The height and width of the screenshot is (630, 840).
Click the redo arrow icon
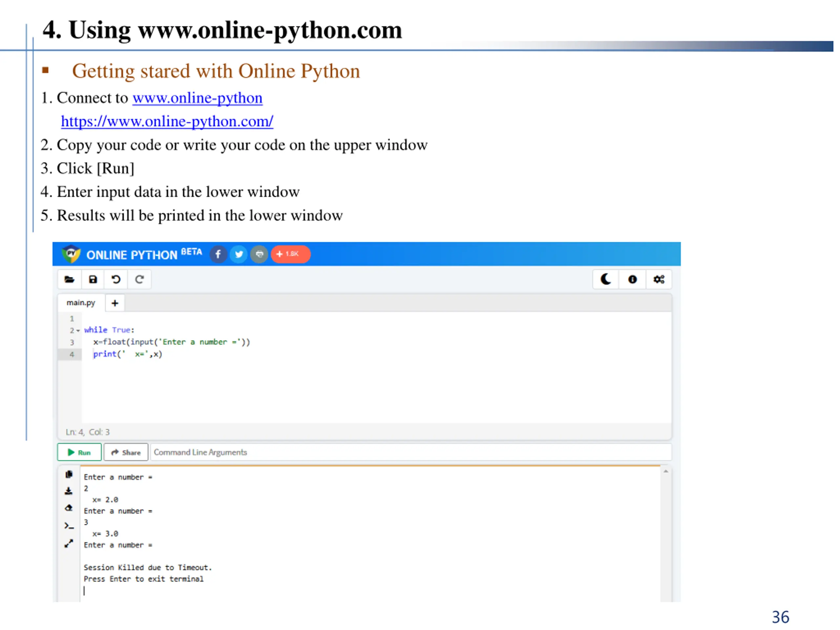click(139, 280)
